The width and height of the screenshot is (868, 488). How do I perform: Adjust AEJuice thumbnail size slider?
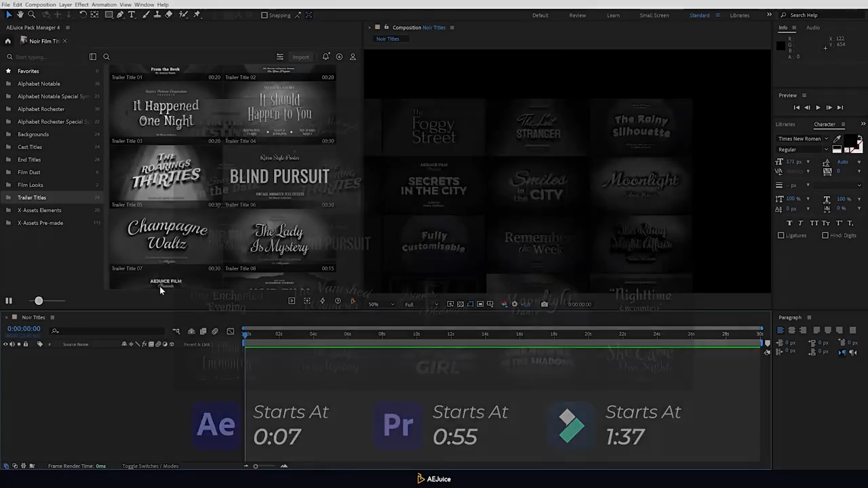[39, 301]
